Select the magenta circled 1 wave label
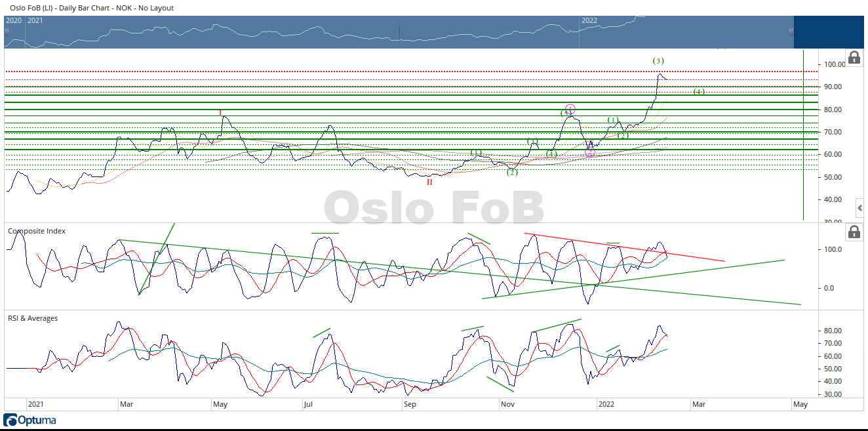Viewport: 868px width, 431px height. (570, 108)
